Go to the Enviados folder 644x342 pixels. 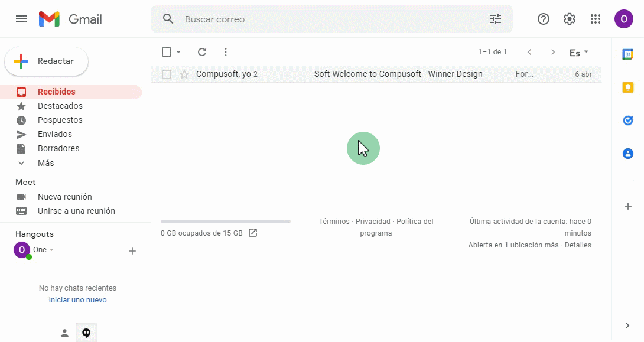(54, 134)
